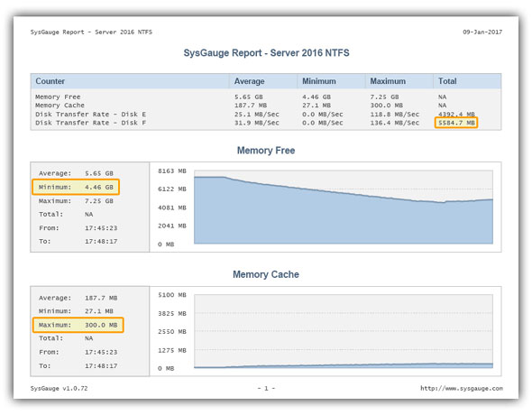The height and width of the screenshot is (415, 532).
Task: Click the Memory Free chart heading
Action: point(266,151)
